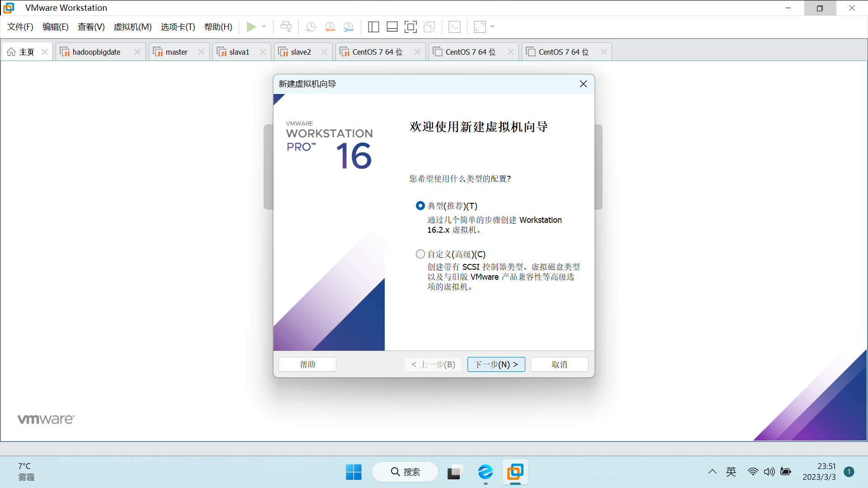Open the 编辑(E) menu
The width and height of the screenshot is (868, 488).
tap(56, 27)
